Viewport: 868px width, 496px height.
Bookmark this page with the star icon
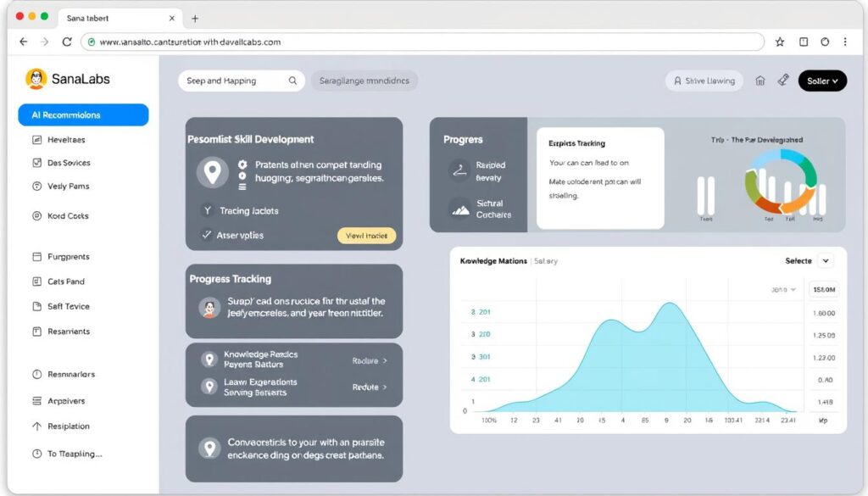(779, 42)
